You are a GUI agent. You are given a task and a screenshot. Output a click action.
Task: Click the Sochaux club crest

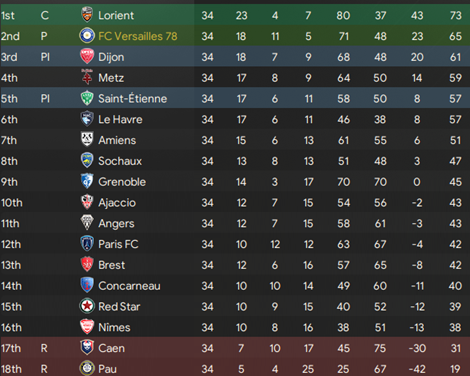[87, 160]
